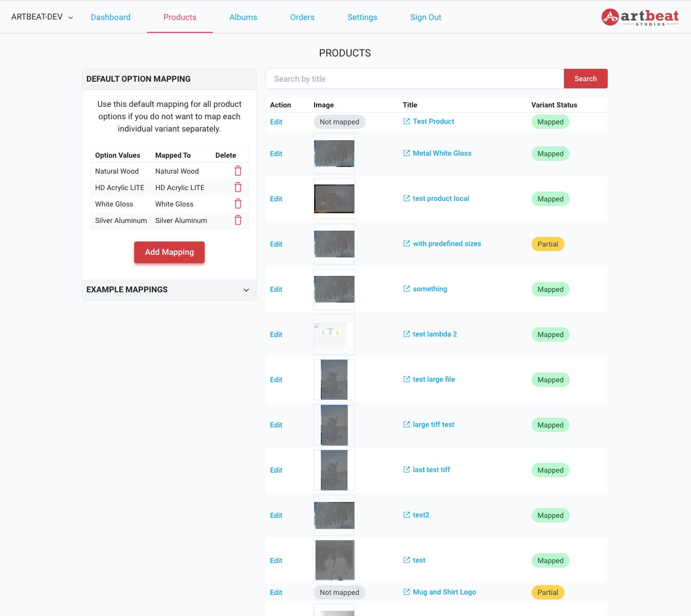
Task: Delete the Silver Aluminum mapping
Action: click(238, 220)
